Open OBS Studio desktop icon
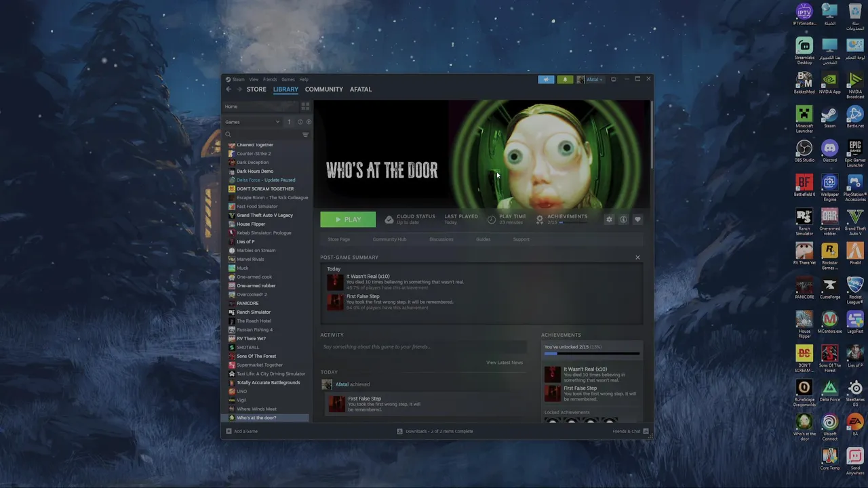This screenshot has height=488, width=868. tap(804, 150)
